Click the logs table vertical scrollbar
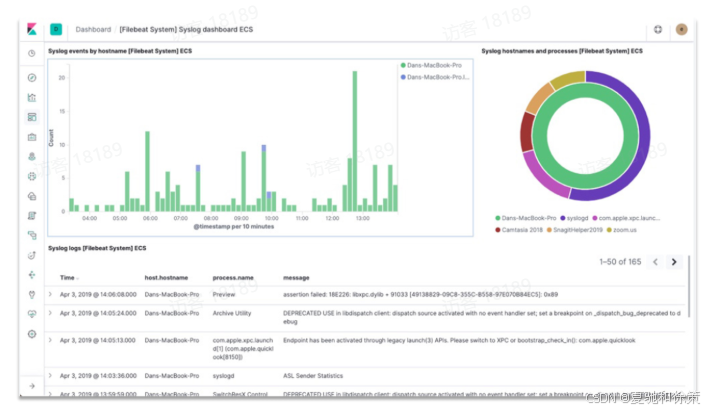711x411 pixels. (689, 287)
